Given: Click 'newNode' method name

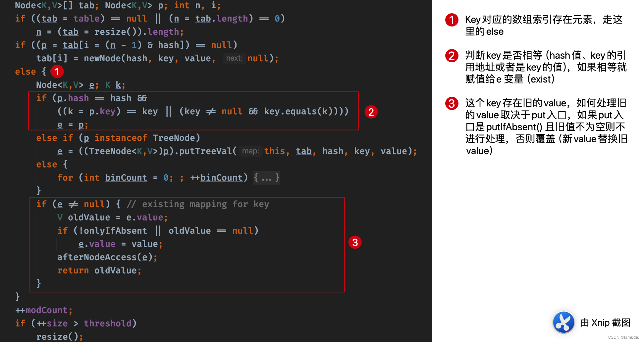Looking at the screenshot, I should (102, 58).
